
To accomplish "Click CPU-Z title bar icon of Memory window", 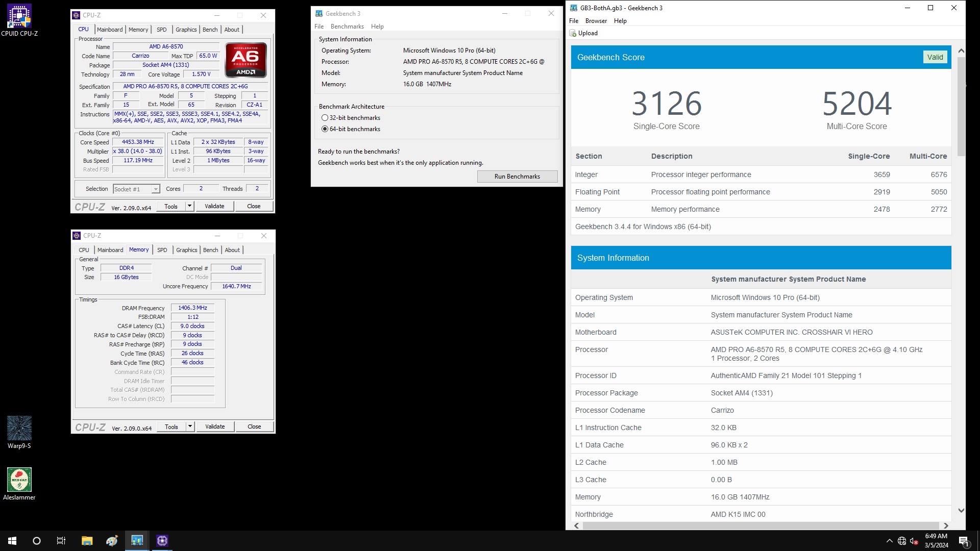I will 77,236.
